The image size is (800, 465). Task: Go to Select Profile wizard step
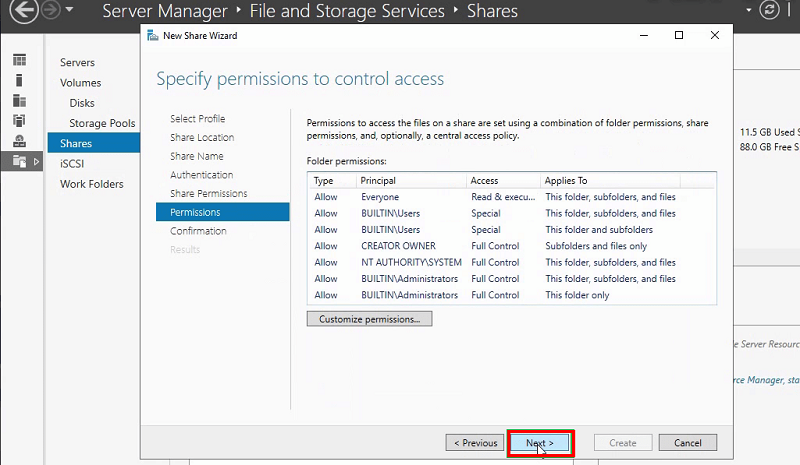pos(197,118)
